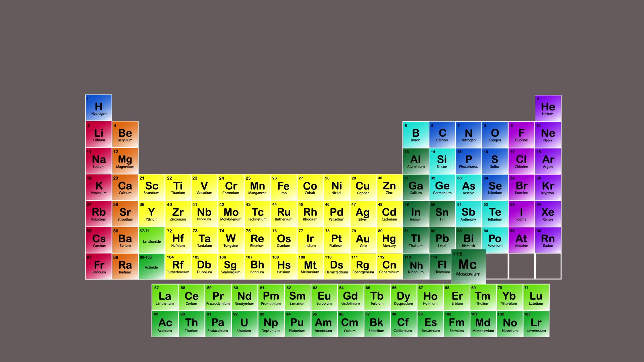This screenshot has width=644, height=362.
Task: Open the Lithium tile
Action: pyautogui.click(x=99, y=134)
